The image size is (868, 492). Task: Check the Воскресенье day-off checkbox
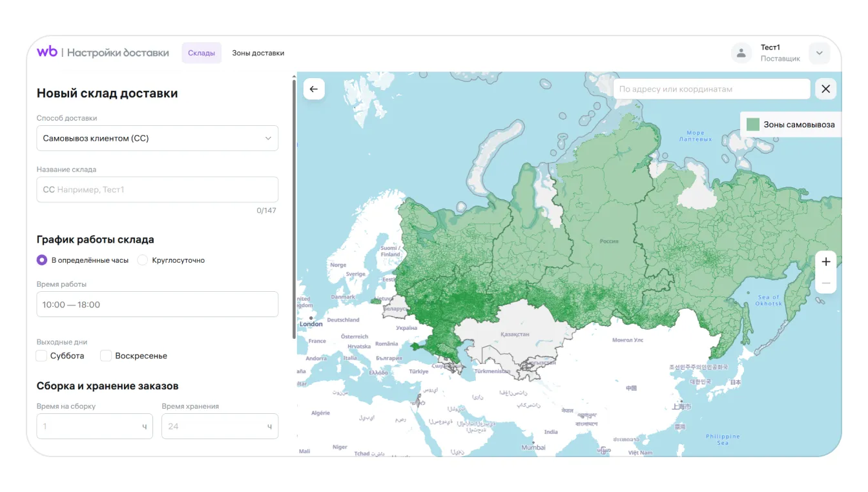click(106, 356)
